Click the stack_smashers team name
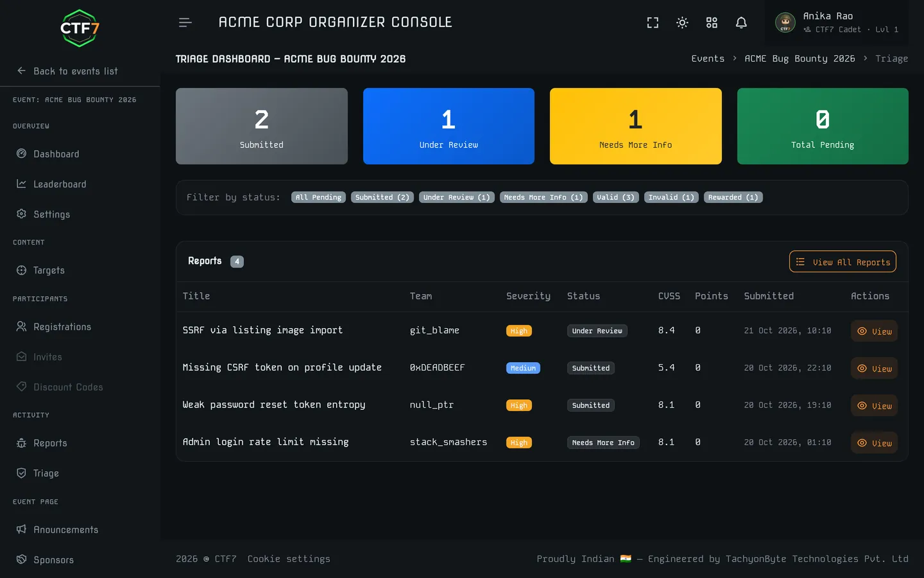The width and height of the screenshot is (924, 578). point(449,442)
